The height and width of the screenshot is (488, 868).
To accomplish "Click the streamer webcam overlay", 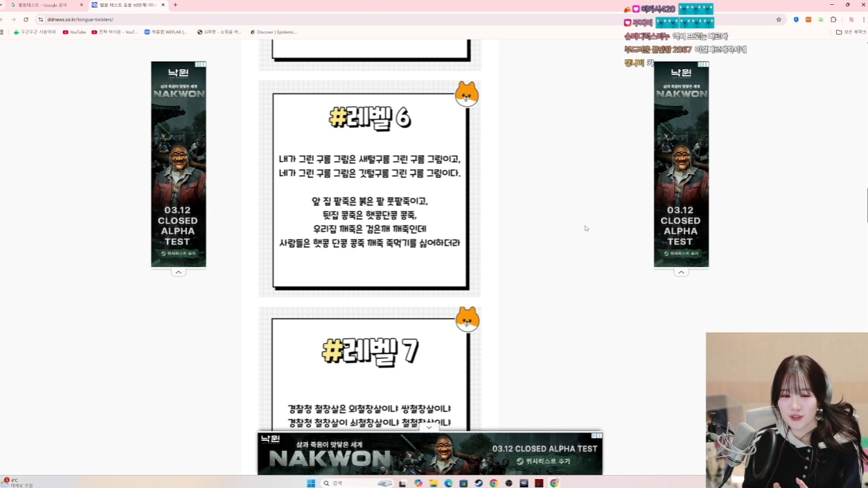I will click(787, 410).
